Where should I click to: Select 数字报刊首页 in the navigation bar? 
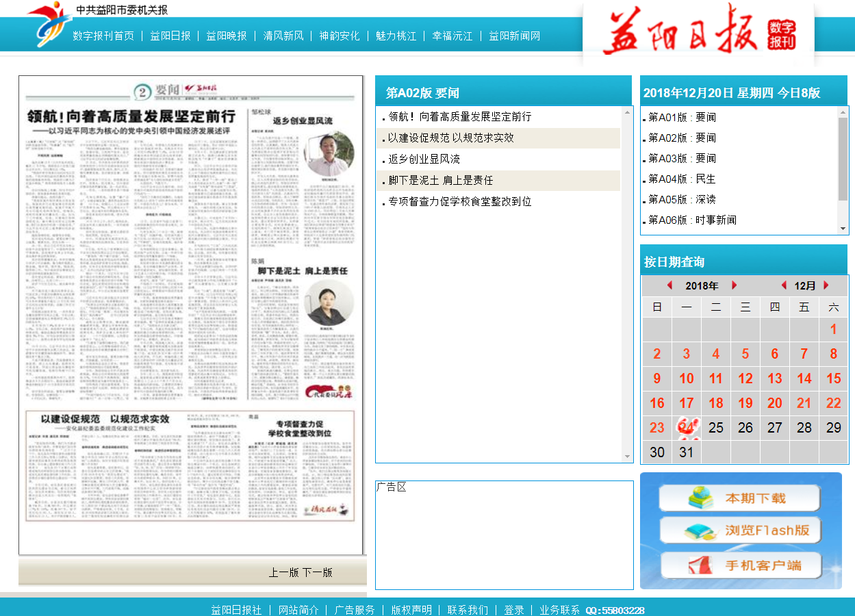click(103, 36)
